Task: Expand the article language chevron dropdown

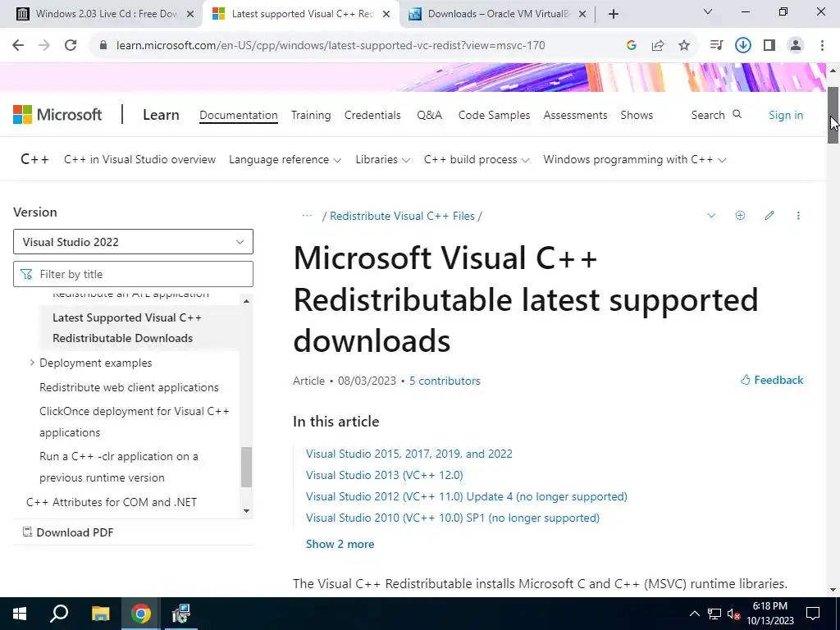Action: (711, 216)
